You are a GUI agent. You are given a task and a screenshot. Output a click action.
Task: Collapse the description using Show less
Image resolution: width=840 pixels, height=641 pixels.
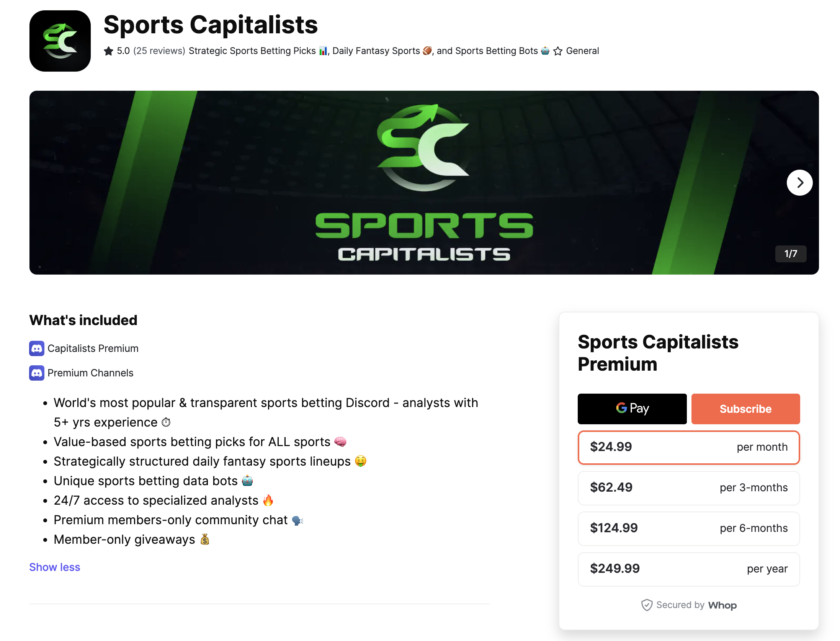tap(54, 567)
